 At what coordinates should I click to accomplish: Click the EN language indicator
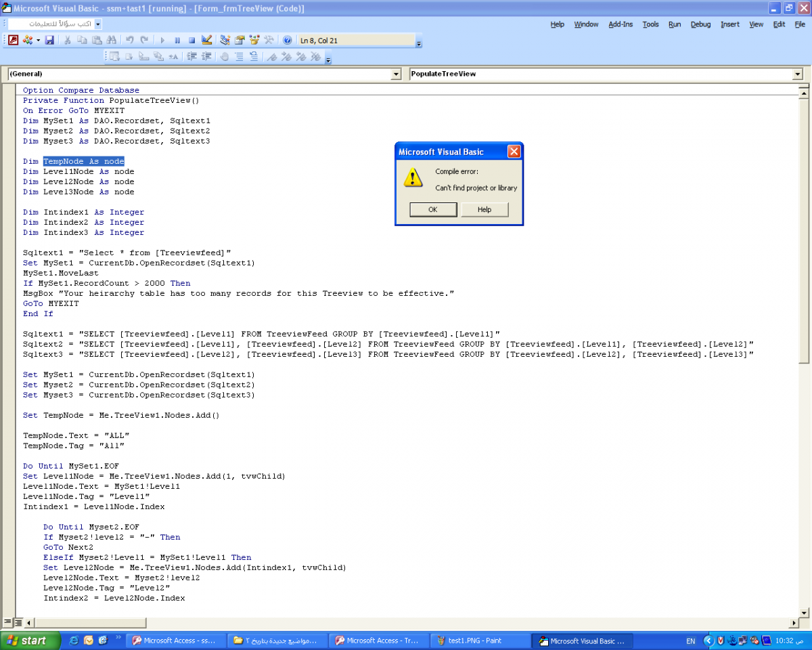point(690,641)
